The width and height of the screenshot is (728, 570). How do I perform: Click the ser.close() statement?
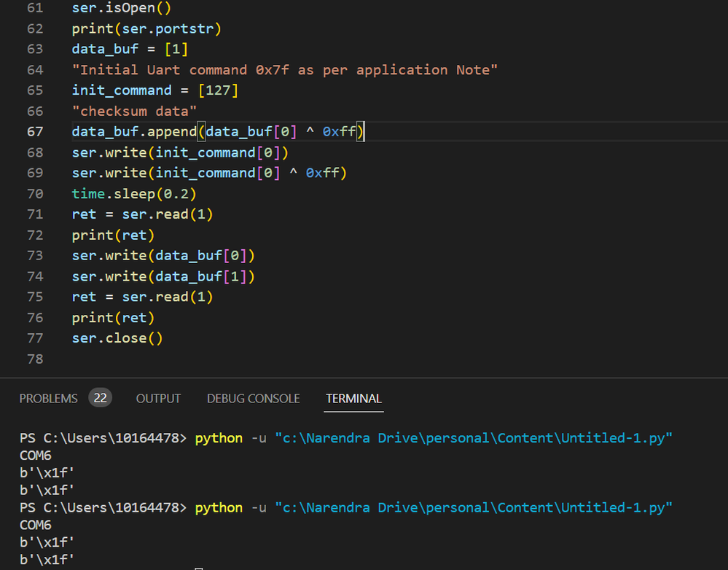pyautogui.click(x=117, y=338)
